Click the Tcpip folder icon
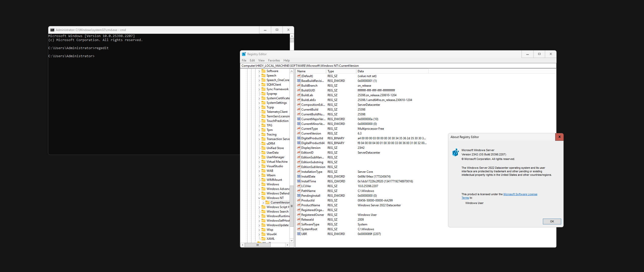 coord(263,107)
